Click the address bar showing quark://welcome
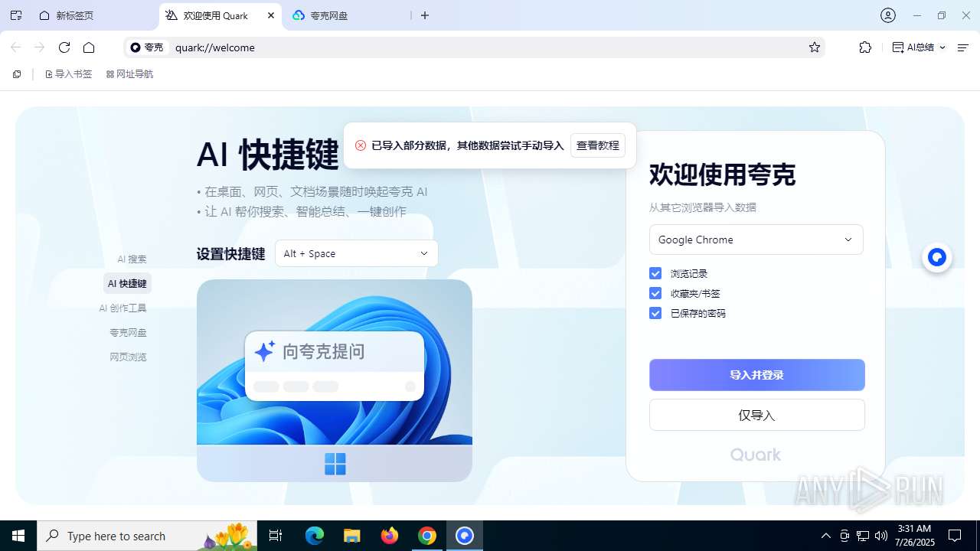 (475, 47)
